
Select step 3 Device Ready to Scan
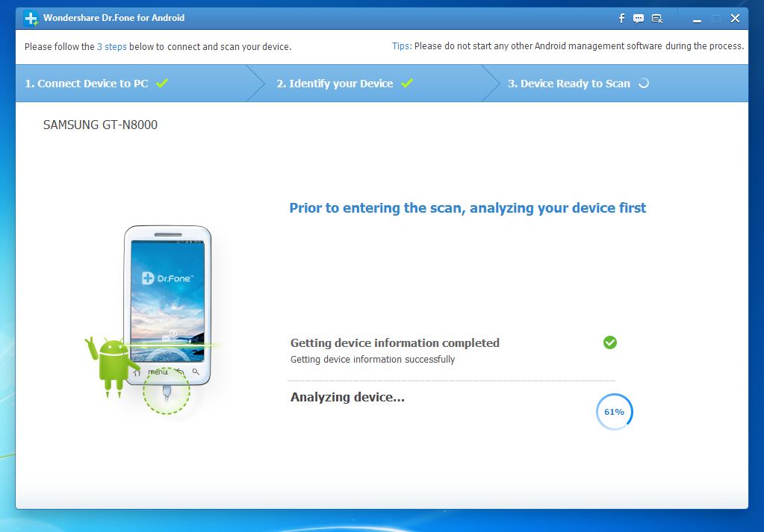click(x=568, y=84)
